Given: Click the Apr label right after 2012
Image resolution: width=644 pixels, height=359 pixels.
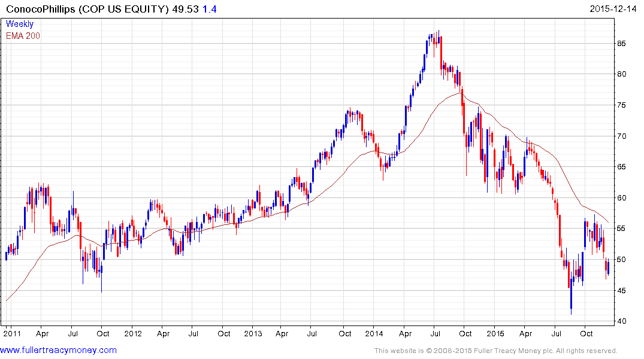Looking at the screenshot, I should coord(163,334).
